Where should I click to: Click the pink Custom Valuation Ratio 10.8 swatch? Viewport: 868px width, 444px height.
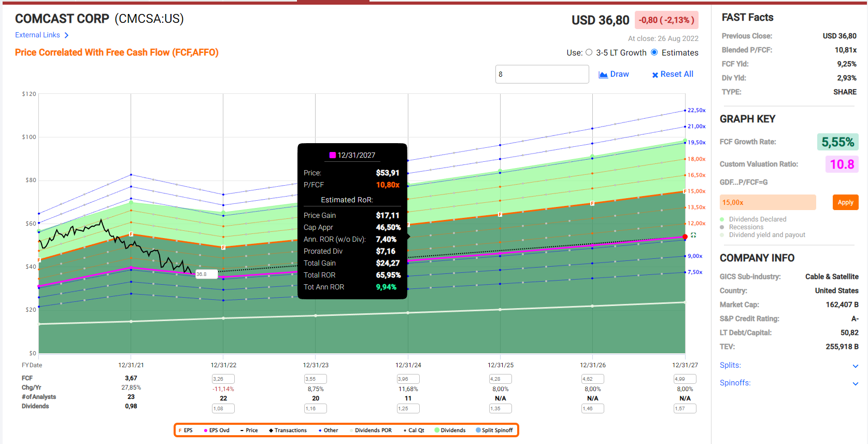(x=842, y=164)
